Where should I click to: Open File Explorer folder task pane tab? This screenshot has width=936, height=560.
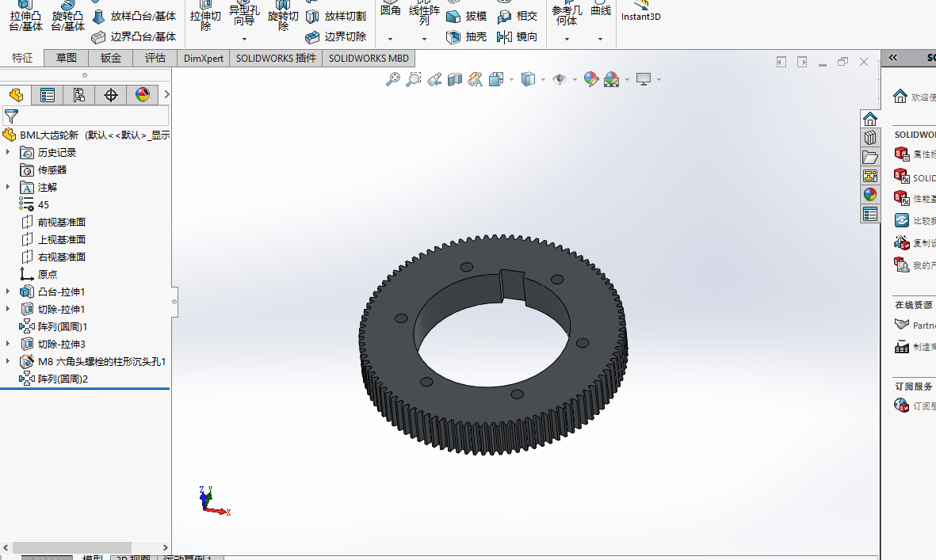[x=870, y=157]
